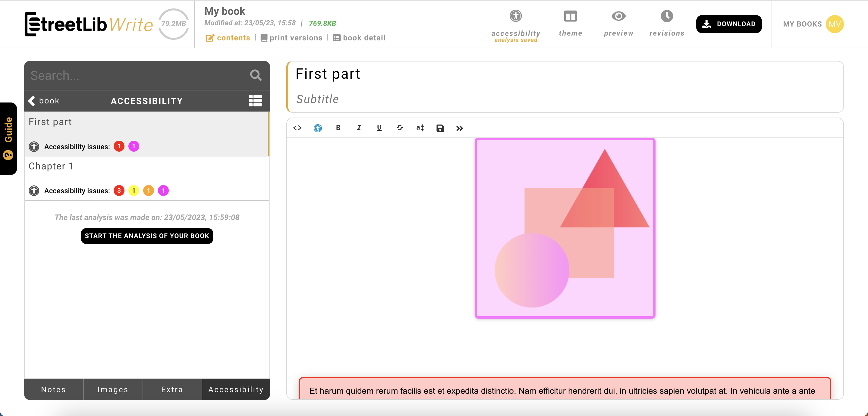Click the blue accessibility icon in editor toolbar
The width and height of the screenshot is (868, 416).
(317, 128)
